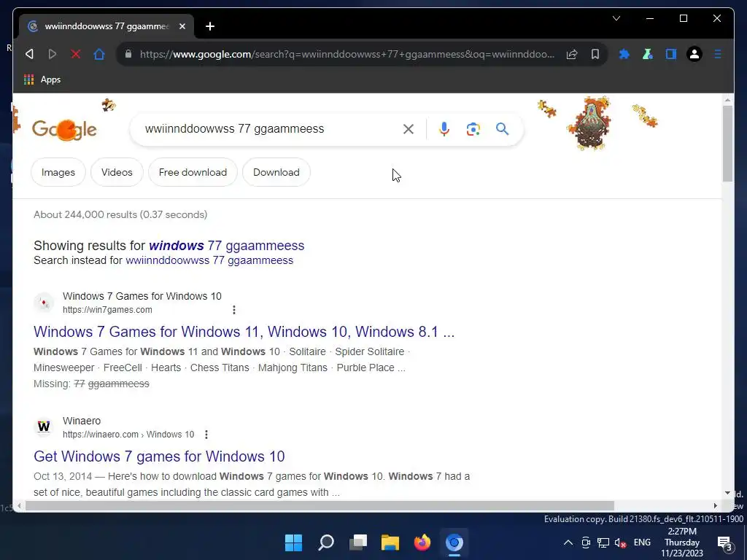Bookmark this page icon
Image resolution: width=747 pixels, height=560 pixels.
[595, 54]
